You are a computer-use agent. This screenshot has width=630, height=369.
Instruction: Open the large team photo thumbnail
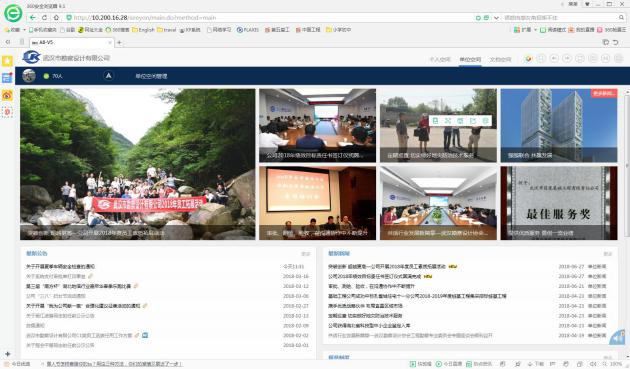tap(137, 164)
